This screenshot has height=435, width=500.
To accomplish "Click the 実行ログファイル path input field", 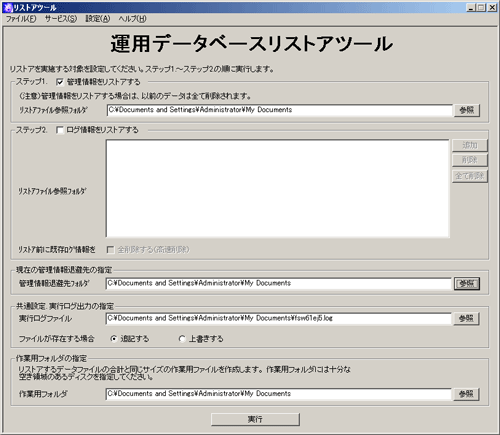I will (x=279, y=318).
